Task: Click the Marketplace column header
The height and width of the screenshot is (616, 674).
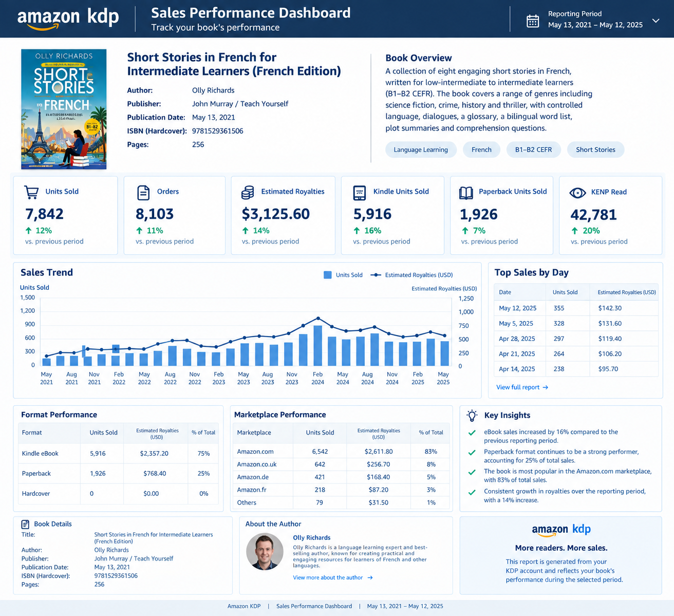Action: (254, 433)
